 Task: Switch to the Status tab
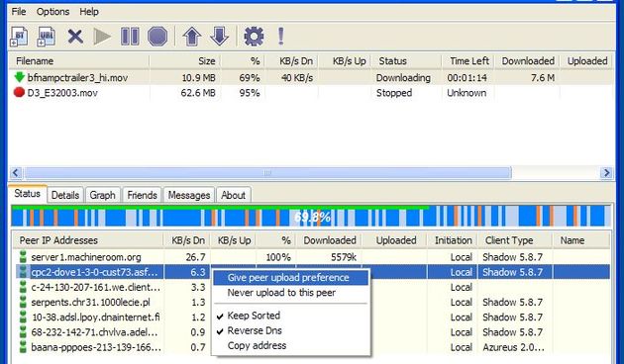pos(27,194)
